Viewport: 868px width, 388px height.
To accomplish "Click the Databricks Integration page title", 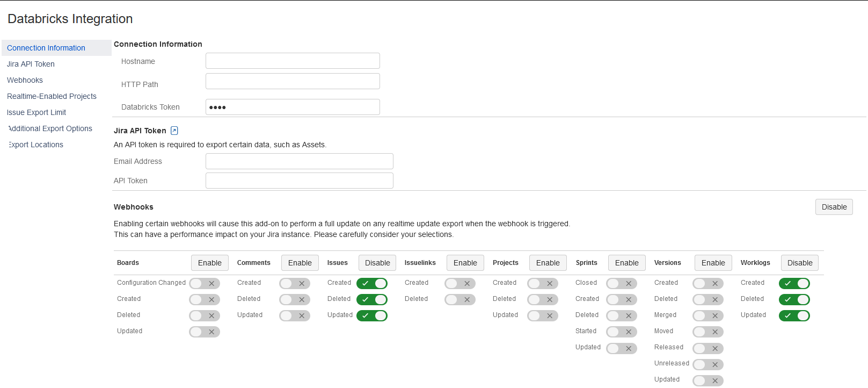I will 70,19.
